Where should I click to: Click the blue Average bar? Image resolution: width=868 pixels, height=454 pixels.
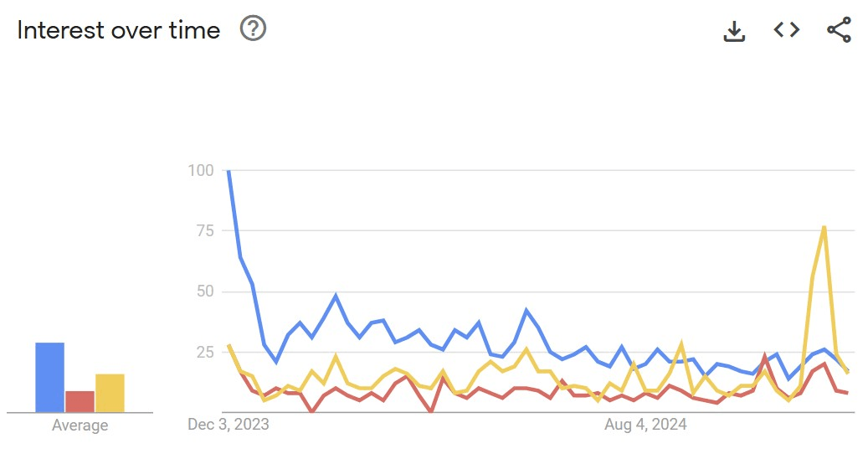50,377
